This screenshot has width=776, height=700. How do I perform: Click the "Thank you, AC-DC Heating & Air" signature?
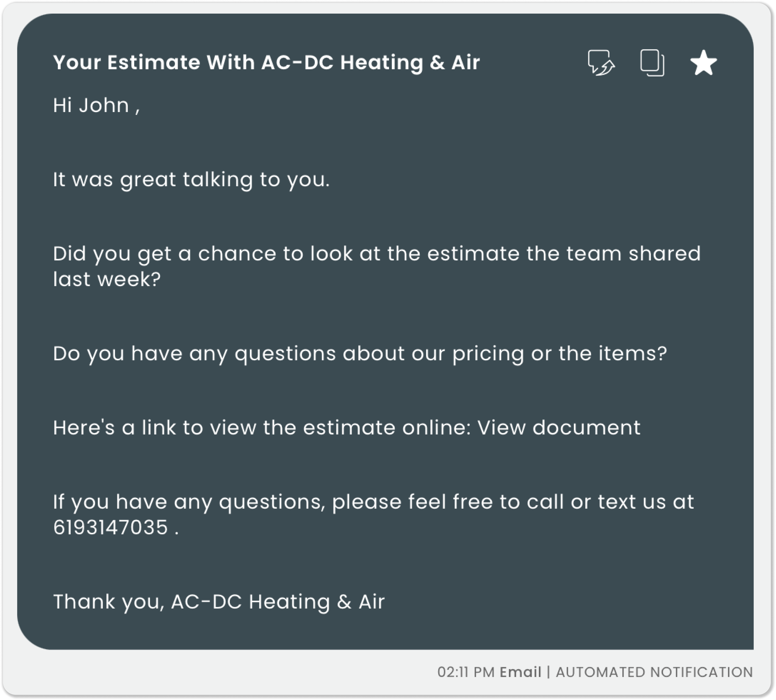click(219, 602)
